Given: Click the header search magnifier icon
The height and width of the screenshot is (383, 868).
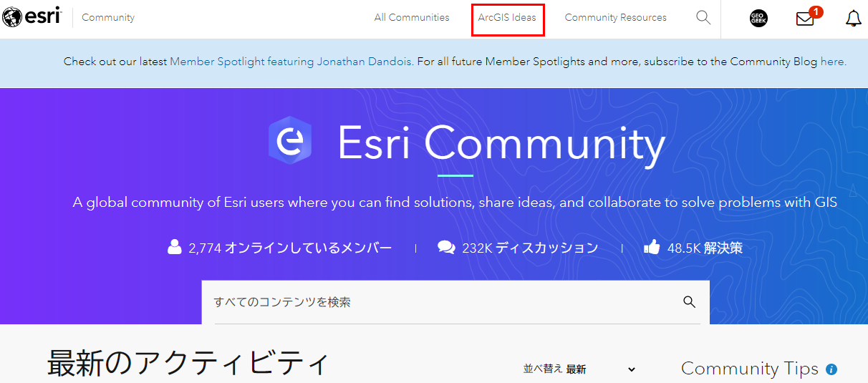Looking at the screenshot, I should 703,17.
